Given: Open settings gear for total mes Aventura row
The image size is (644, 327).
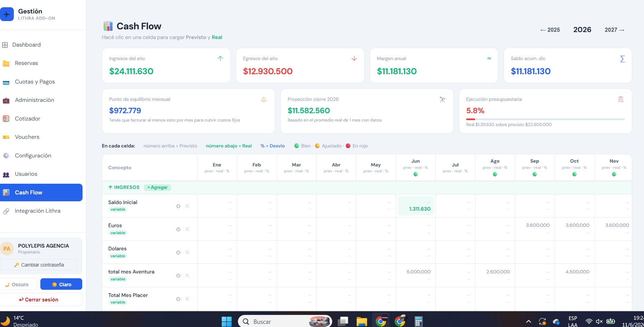Looking at the screenshot, I should (x=178, y=276).
